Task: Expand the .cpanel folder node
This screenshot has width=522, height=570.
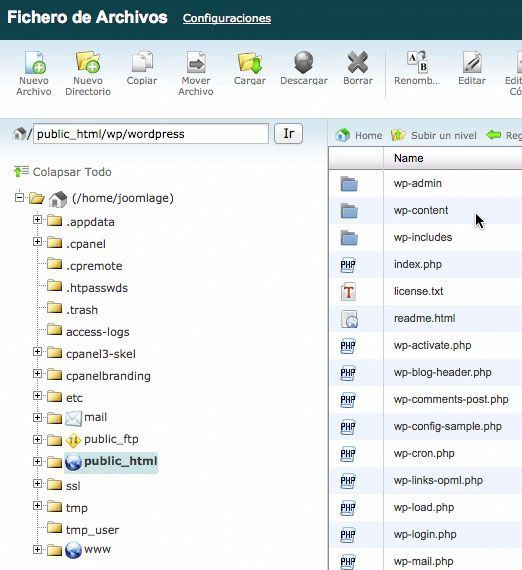Action: (x=37, y=241)
